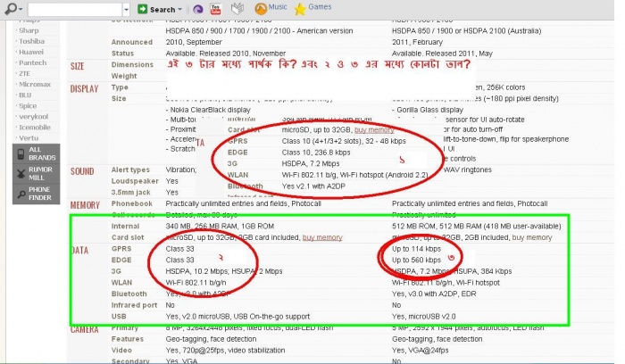Open the Vertu brand link
Viewport: 625px width, 364px height.
29,138
